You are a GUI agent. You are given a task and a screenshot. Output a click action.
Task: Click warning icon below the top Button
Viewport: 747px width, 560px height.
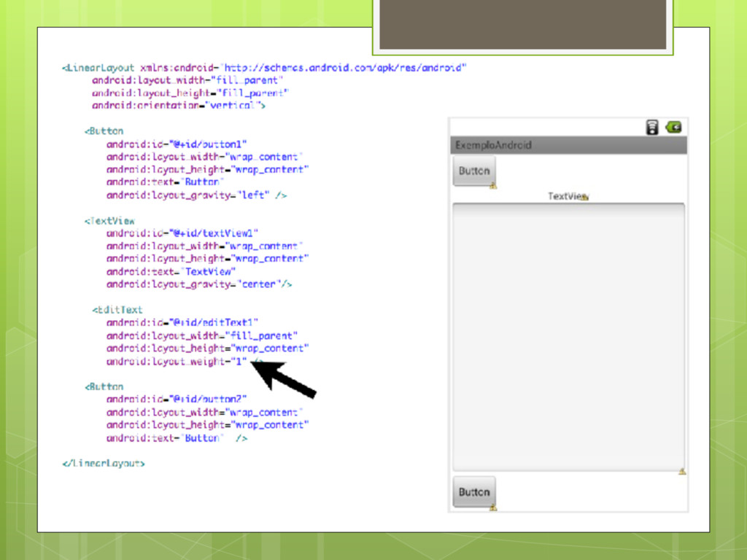493,186
